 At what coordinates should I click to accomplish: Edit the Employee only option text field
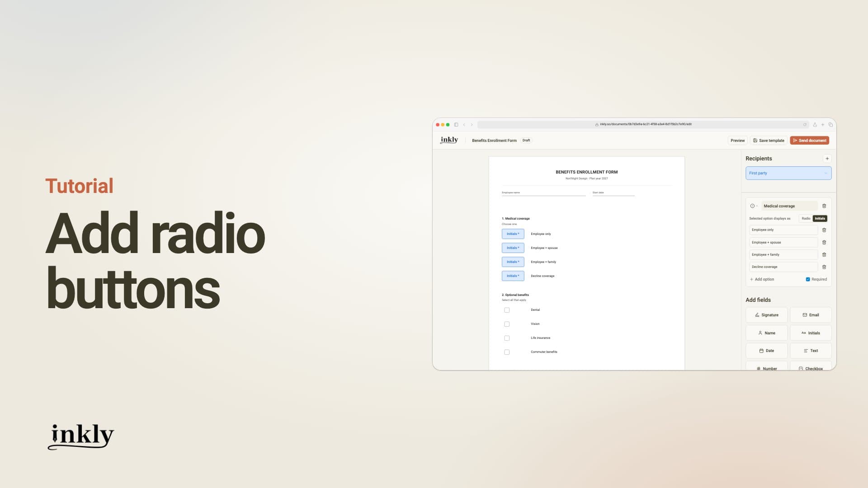coord(783,230)
